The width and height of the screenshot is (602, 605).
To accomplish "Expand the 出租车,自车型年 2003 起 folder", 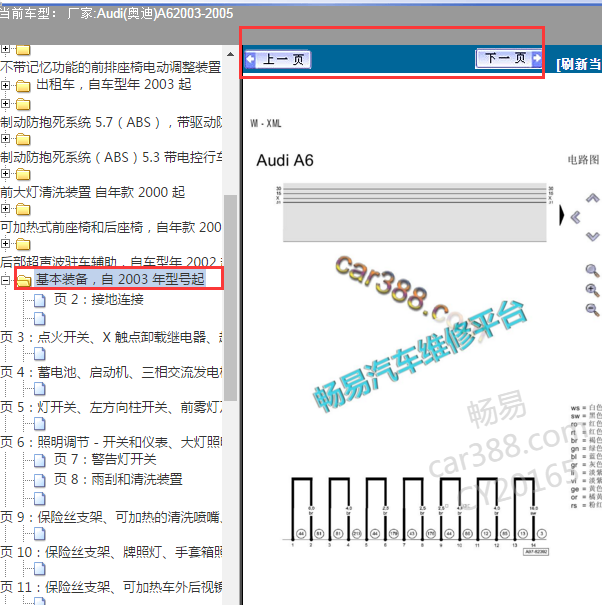I will (x=5, y=85).
